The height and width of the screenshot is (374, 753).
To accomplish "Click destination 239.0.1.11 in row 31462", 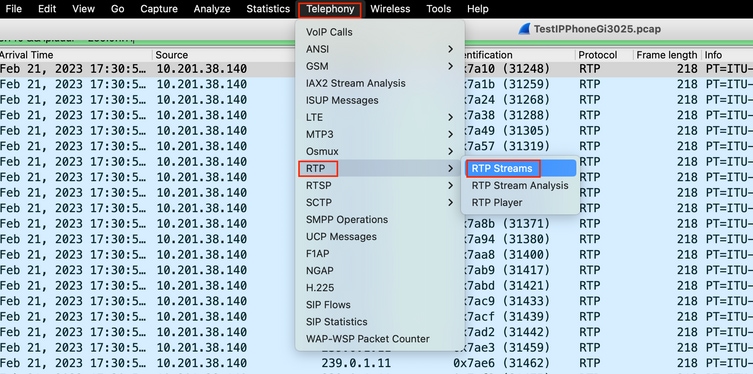I will pos(356,363).
